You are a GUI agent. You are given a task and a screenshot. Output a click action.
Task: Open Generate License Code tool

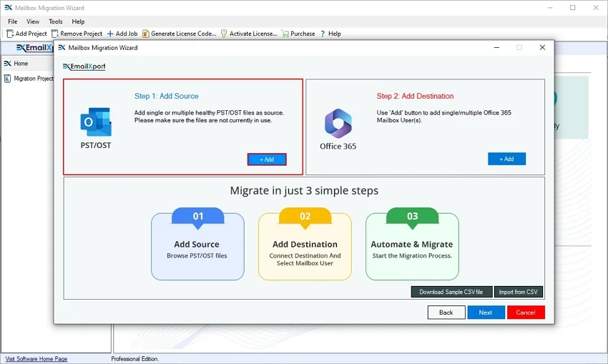(x=146, y=34)
